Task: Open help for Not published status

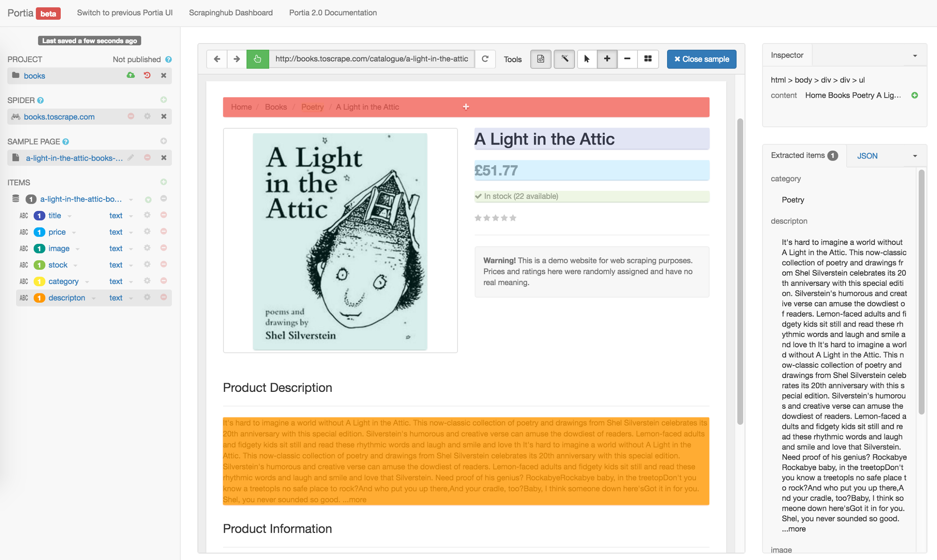Action: 168,59
